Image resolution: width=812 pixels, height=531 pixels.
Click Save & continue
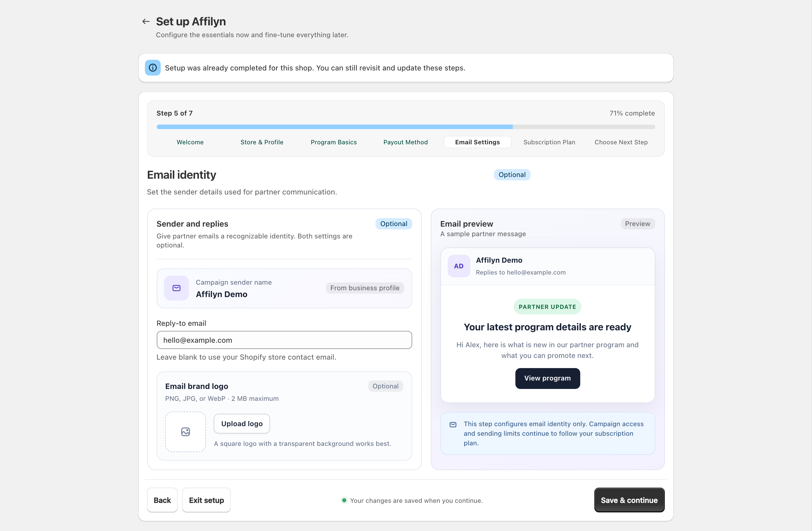629,500
